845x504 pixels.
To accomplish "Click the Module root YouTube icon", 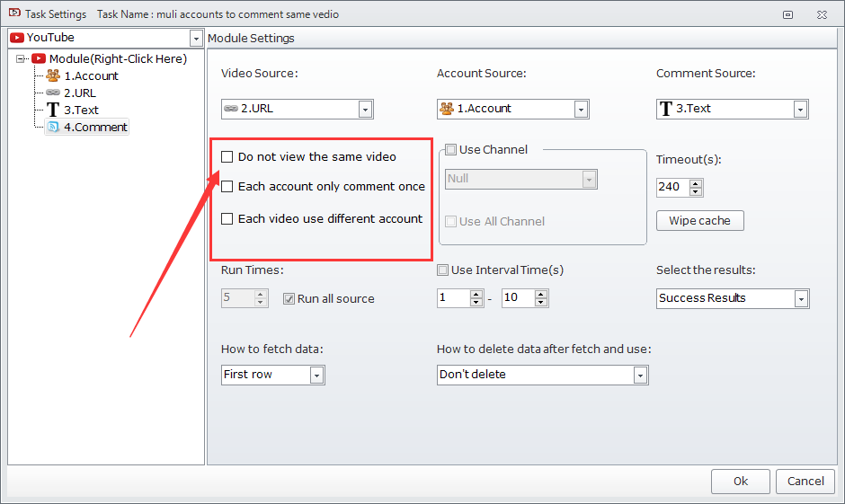I will (39, 59).
